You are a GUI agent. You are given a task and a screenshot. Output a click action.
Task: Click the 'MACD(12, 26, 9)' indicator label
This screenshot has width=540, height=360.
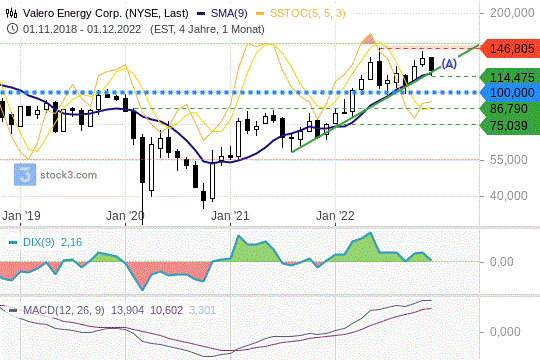click(63, 310)
